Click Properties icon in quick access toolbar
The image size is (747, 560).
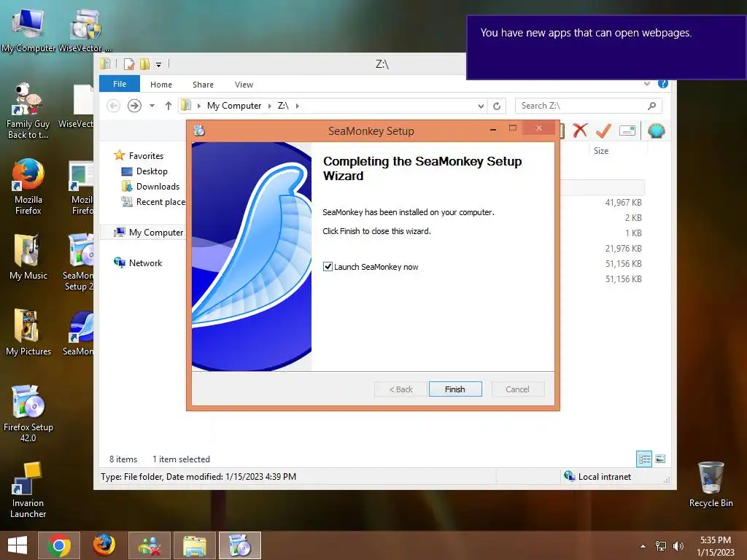(128, 64)
